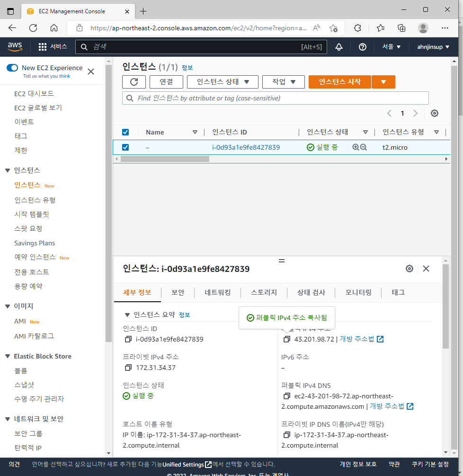Click the orange 인스턴스 시작 button
Screen dimensions: 463x476
point(340,82)
